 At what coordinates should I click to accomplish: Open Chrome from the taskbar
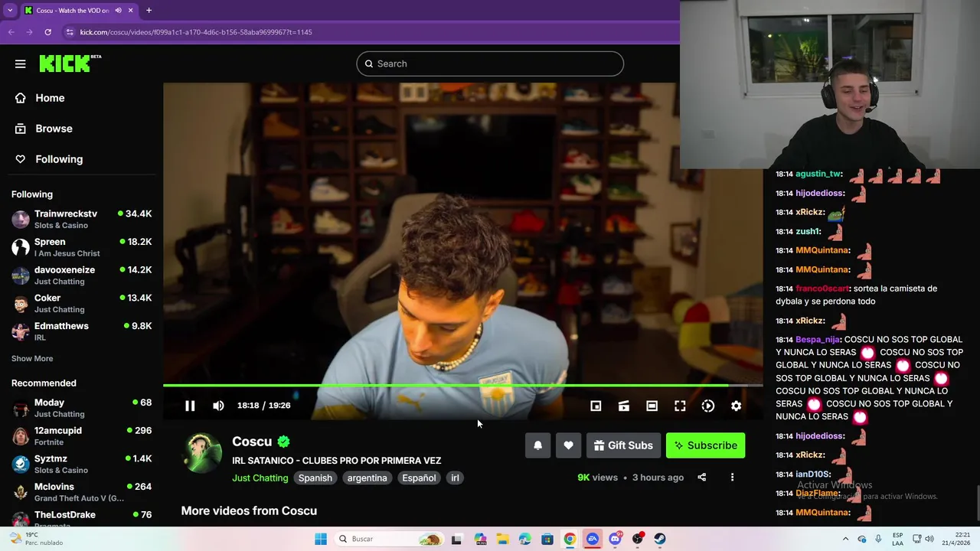[570, 539]
